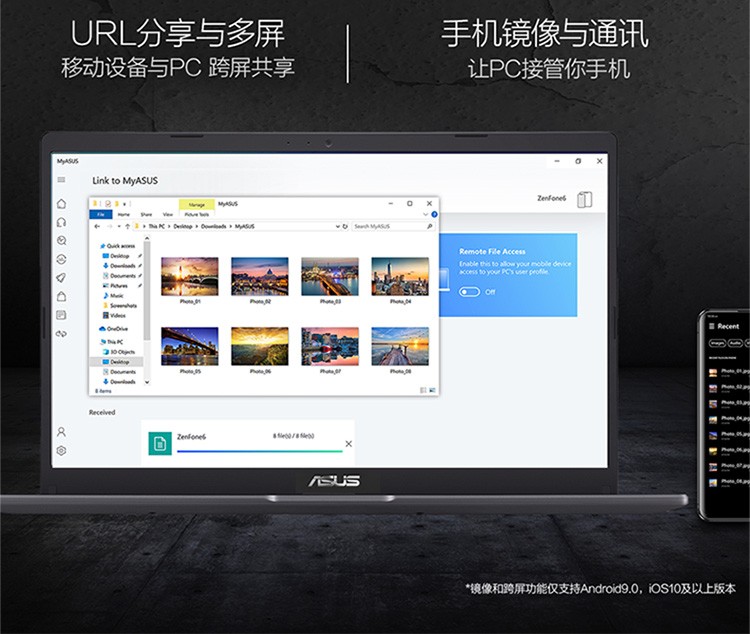Open the Home ribbon tab

coord(123,214)
